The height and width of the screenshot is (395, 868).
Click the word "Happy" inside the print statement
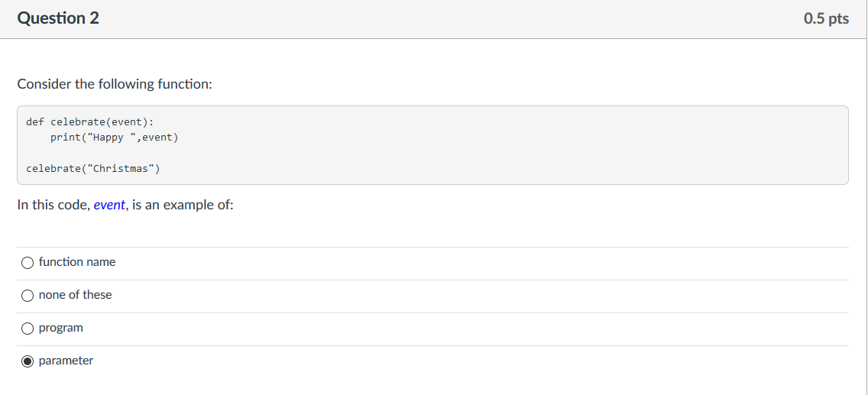click(x=108, y=138)
